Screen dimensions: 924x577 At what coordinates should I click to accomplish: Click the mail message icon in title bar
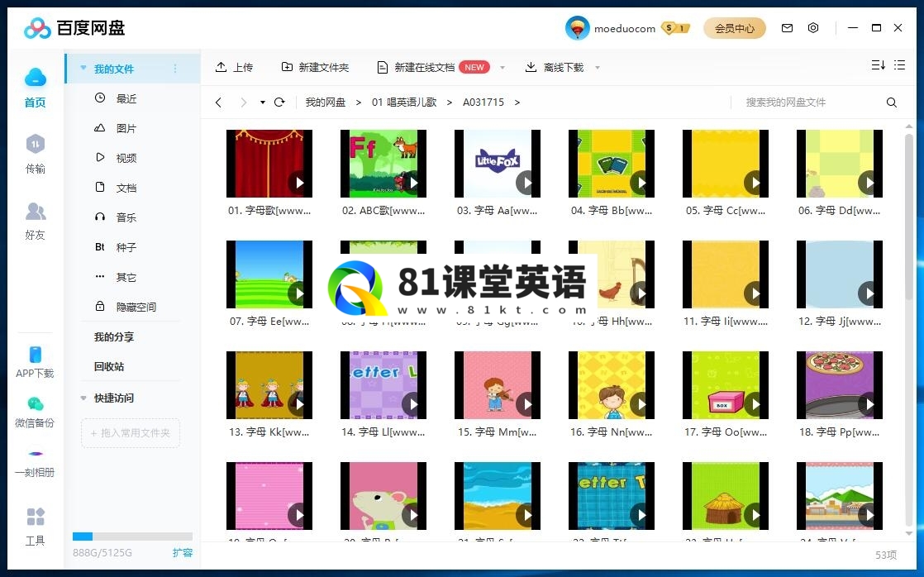click(x=787, y=28)
